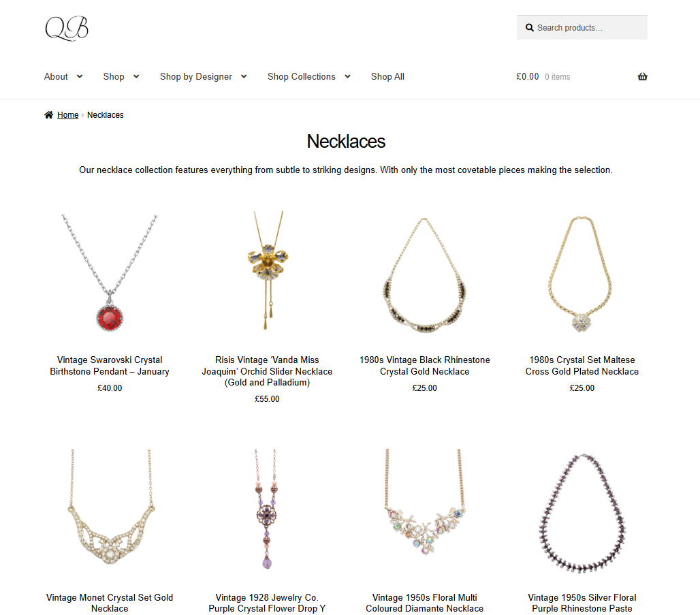Expand Shop Collections dropdown arrow
This screenshot has height=615, width=700.
tap(347, 76)
